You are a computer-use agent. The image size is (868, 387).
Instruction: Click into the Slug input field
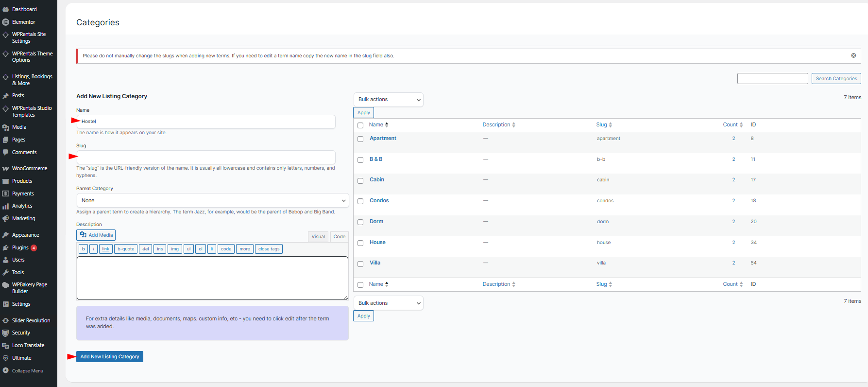[x=206, y=157]
